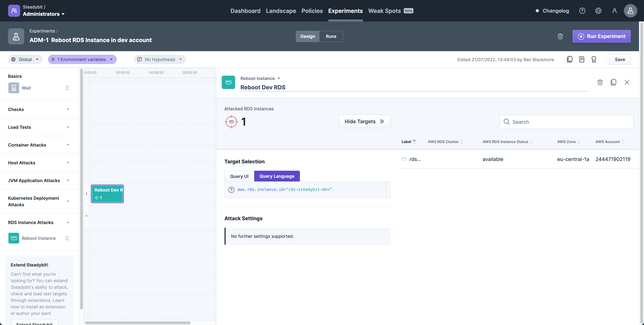Collapse the RDS Instance Attacks section
This screenshot has width=644, height=325.
point(67,222)
